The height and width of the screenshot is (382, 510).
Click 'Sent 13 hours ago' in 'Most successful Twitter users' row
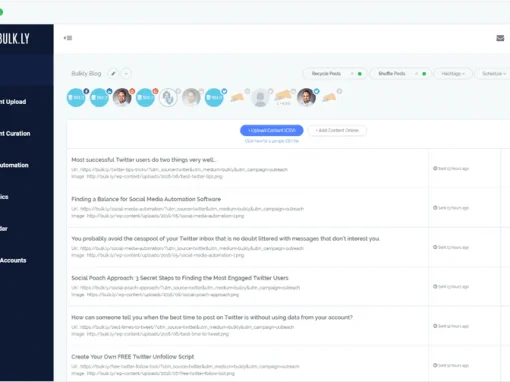[453, 168]
